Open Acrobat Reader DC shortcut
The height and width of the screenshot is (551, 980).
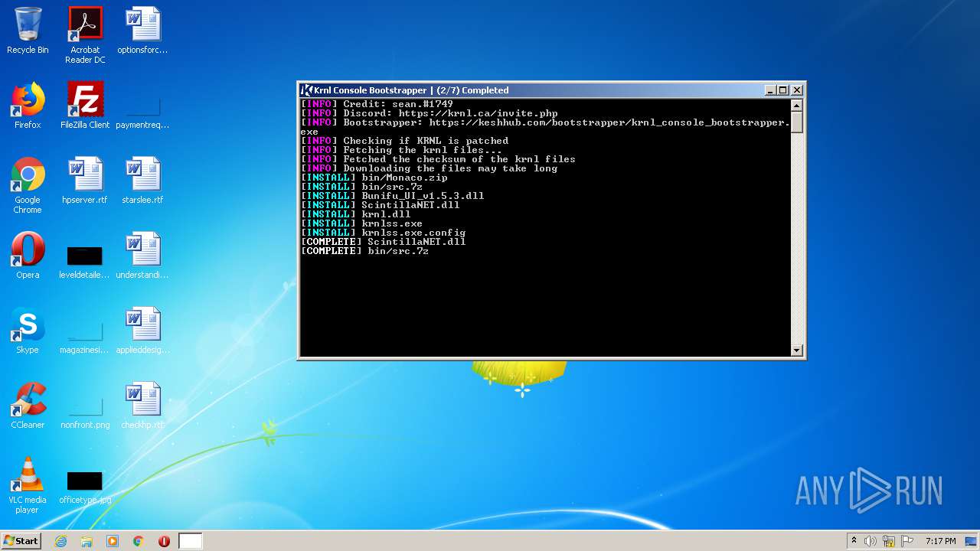click(85, 35)
